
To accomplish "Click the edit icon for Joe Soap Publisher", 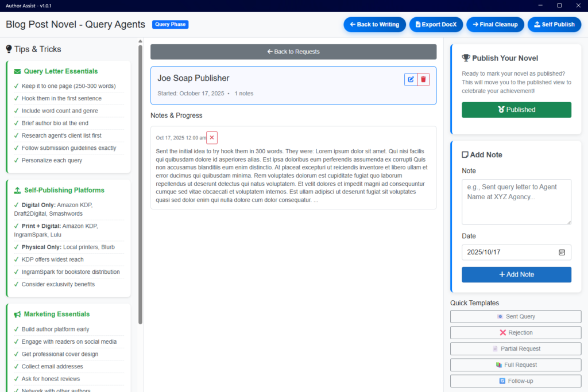I will click(411, 79).
